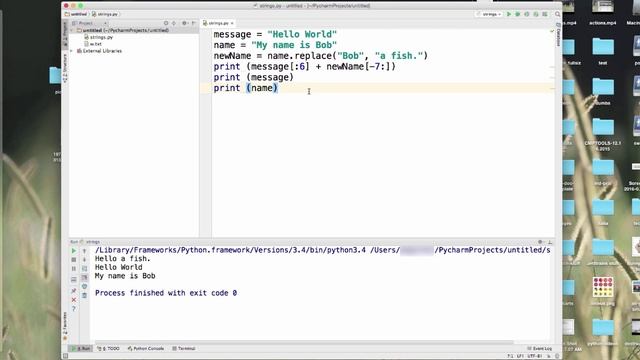Click the strings.py breadcrumb in the navigation bar
This screenshot has width=640, height=360.
(x=105, y=14)
